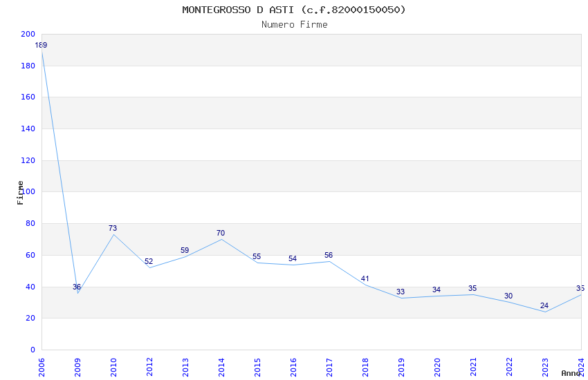Image resolution: width=588 pixels, height=380 pixels.
Task: Click the y-axis value 140
Action: (28, 129)
